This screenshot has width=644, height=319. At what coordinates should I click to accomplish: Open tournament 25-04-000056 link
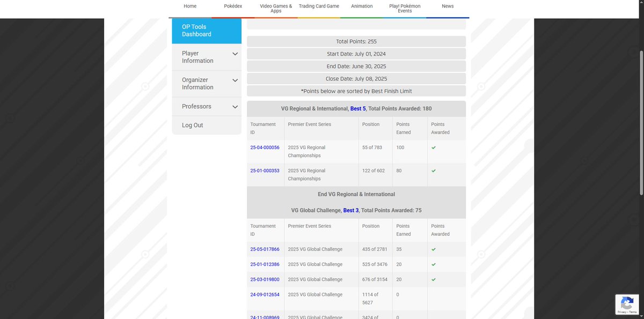pyautogui.click(x=265, y=147)
